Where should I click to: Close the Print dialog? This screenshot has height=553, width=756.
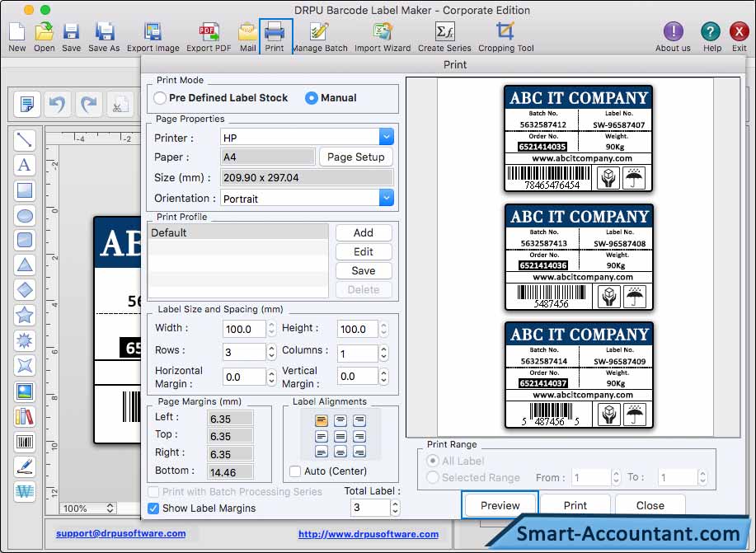point(650,505)
